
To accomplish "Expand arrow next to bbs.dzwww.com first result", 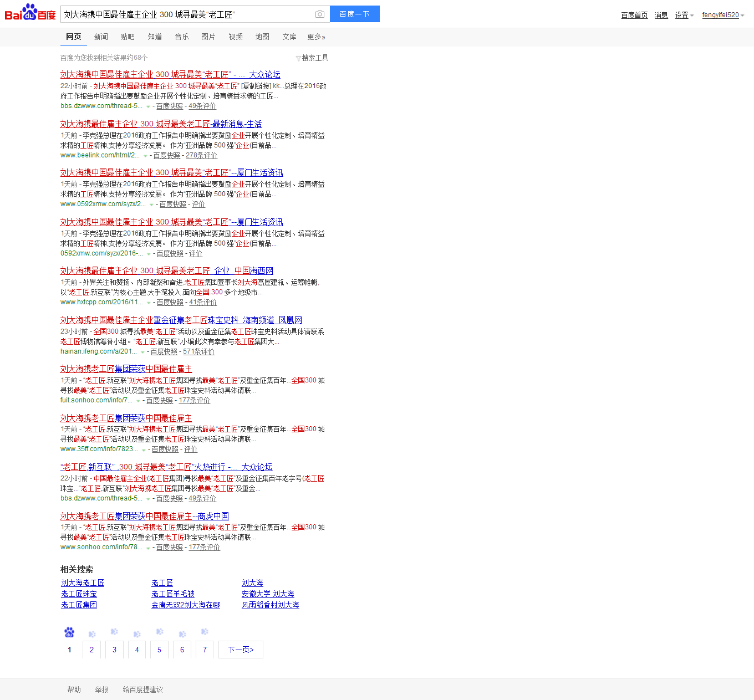I will point(148,106).
